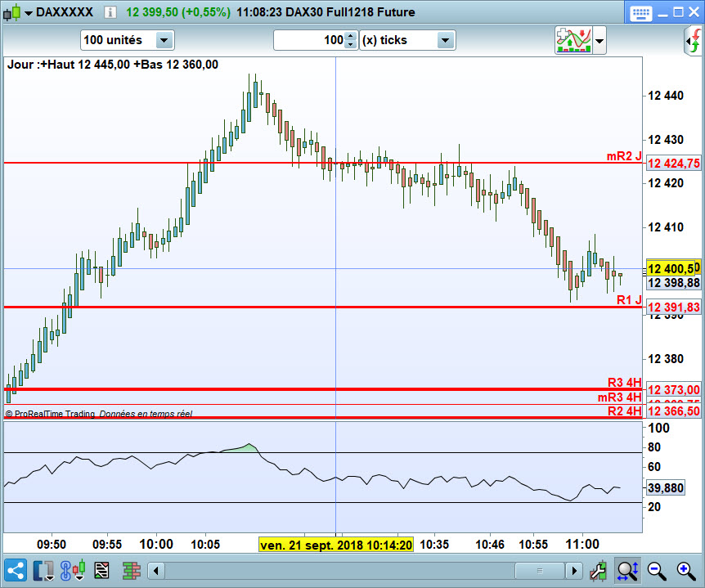This screenshot has height=588, width=705.
Task: Click the 12 440 price axis label
Action: pos(666,96)
